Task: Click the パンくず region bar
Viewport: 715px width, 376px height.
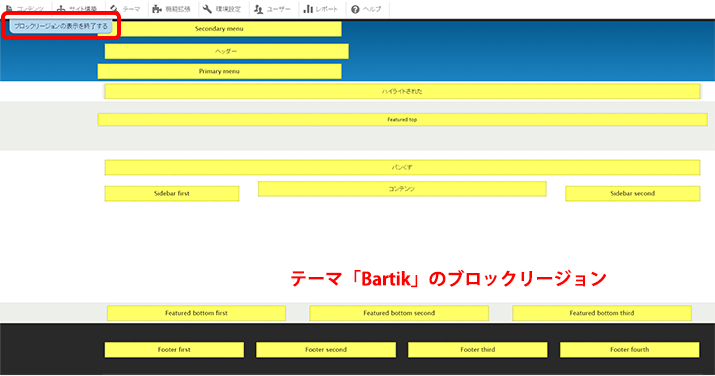Action: (x=402, y=167)
